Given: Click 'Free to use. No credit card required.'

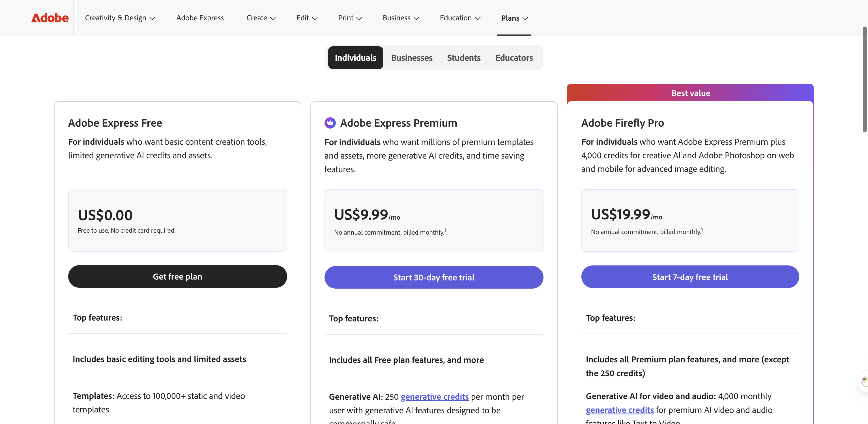Looking at the screenshot, I should (126, 230).
